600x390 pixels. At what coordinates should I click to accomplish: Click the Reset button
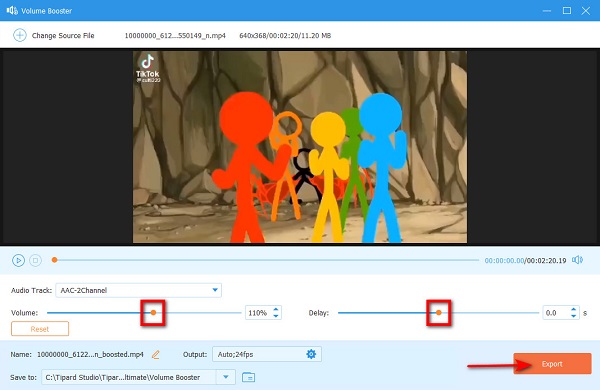[40, 329]
